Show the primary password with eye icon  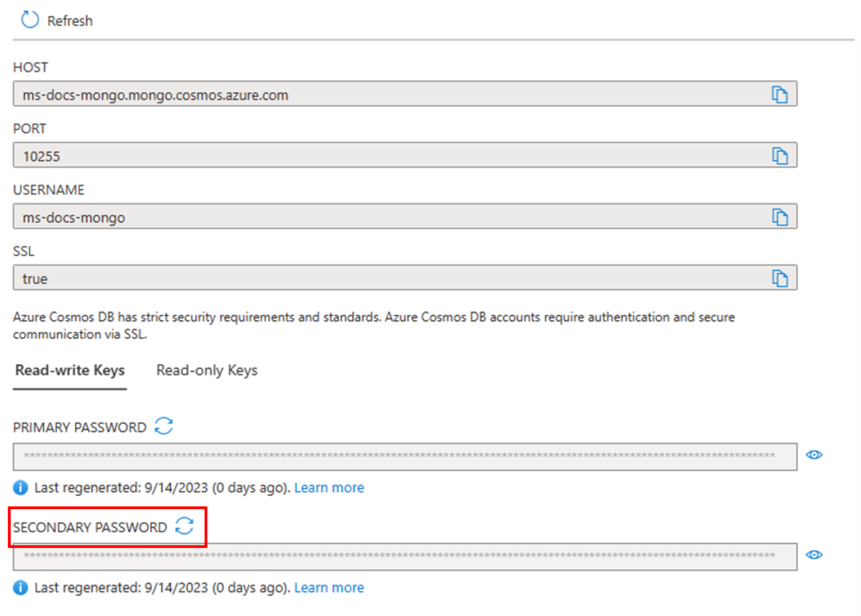tap(814, 455)
